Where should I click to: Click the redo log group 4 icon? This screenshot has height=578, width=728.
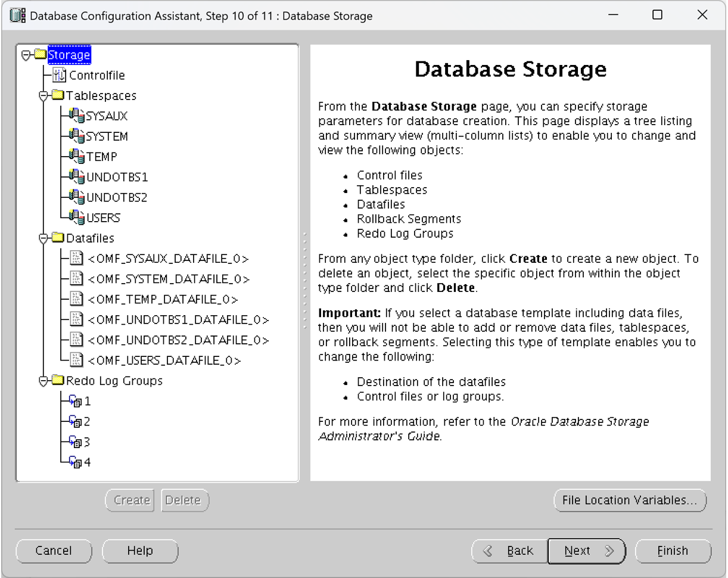tap(75, 462)
